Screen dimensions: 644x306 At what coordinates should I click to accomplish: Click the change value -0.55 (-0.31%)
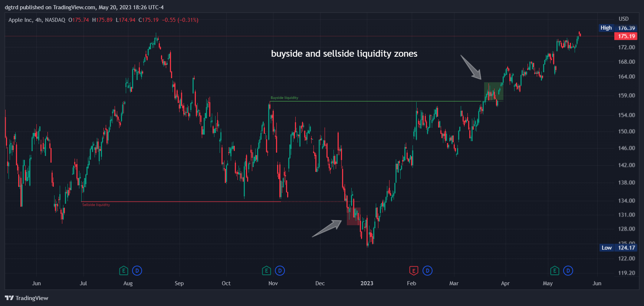(x=180, y=20)
